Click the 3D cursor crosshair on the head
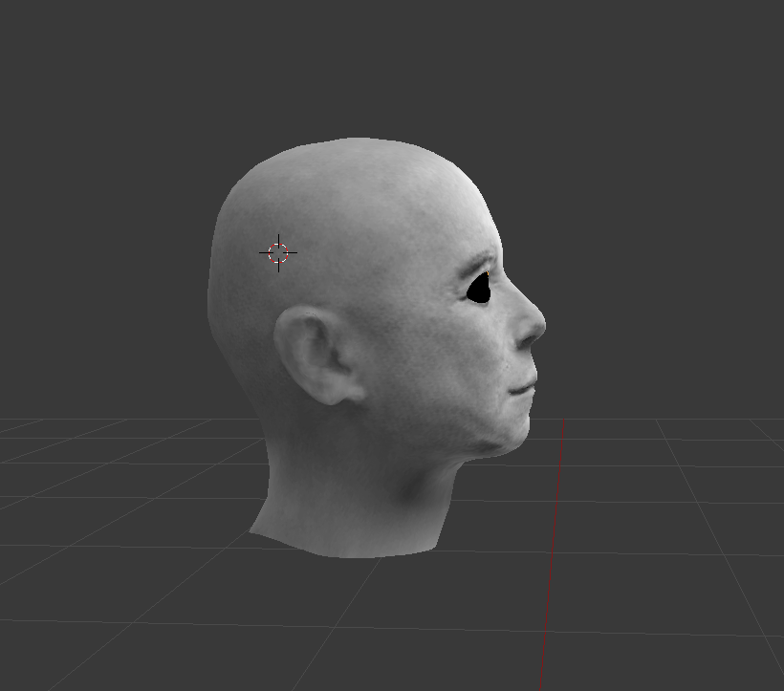Image resolution: width=784 pixels, height=691 pixels. click(278, 253)
